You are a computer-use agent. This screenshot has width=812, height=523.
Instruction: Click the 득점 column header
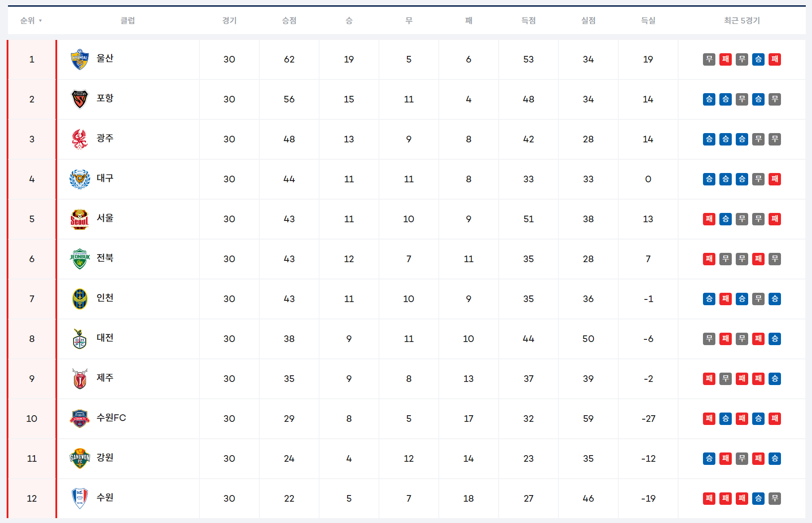pyautogui.click(x=528, y=20)
